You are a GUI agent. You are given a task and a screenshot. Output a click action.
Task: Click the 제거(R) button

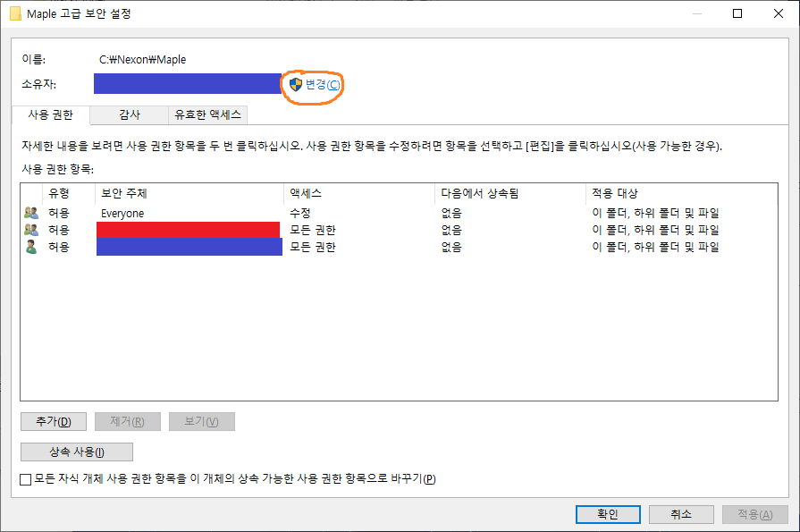click(128, 422)
